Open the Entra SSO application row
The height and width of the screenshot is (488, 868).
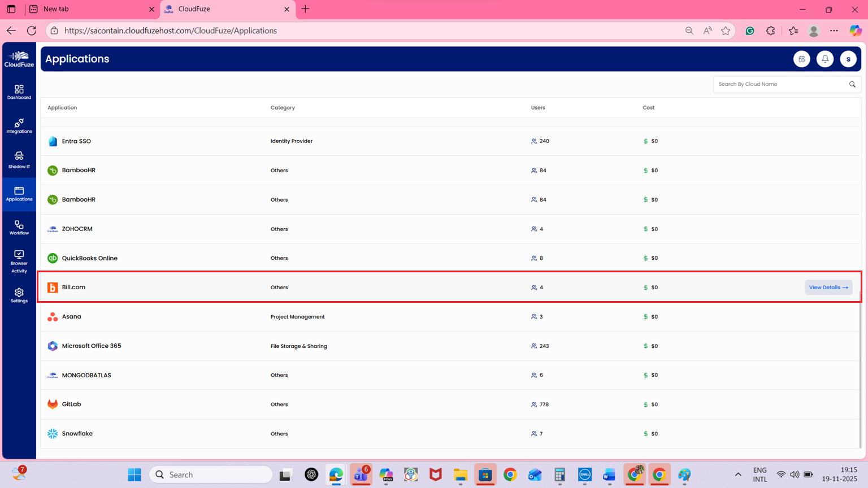[x=76, y=141]
